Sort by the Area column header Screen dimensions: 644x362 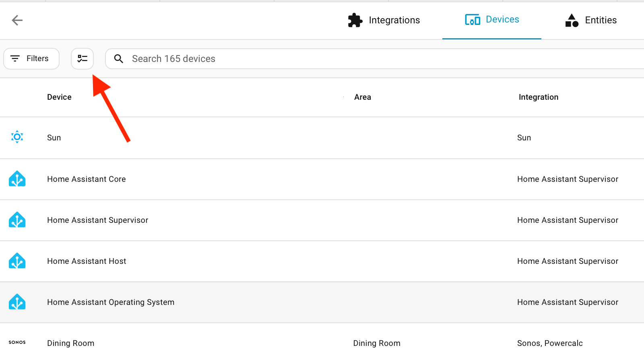[x=363, y=97]
